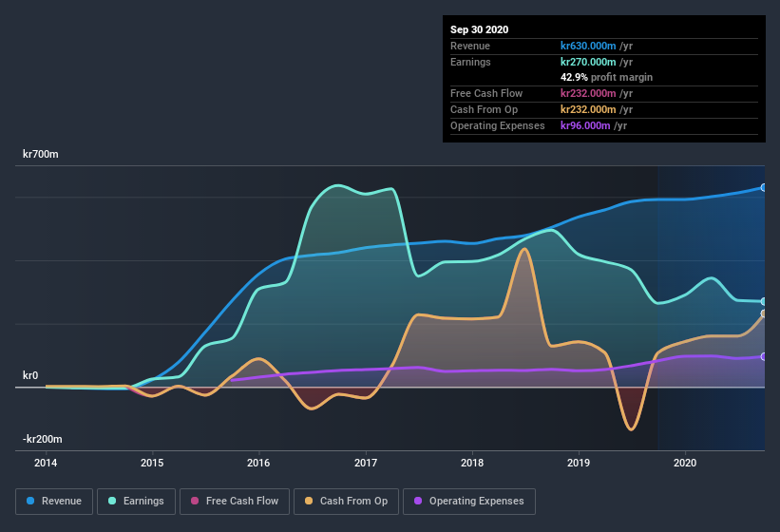Toggle the Revenue legend button
Viewport: 780px width, 532px height.
(x=54, y=501)
